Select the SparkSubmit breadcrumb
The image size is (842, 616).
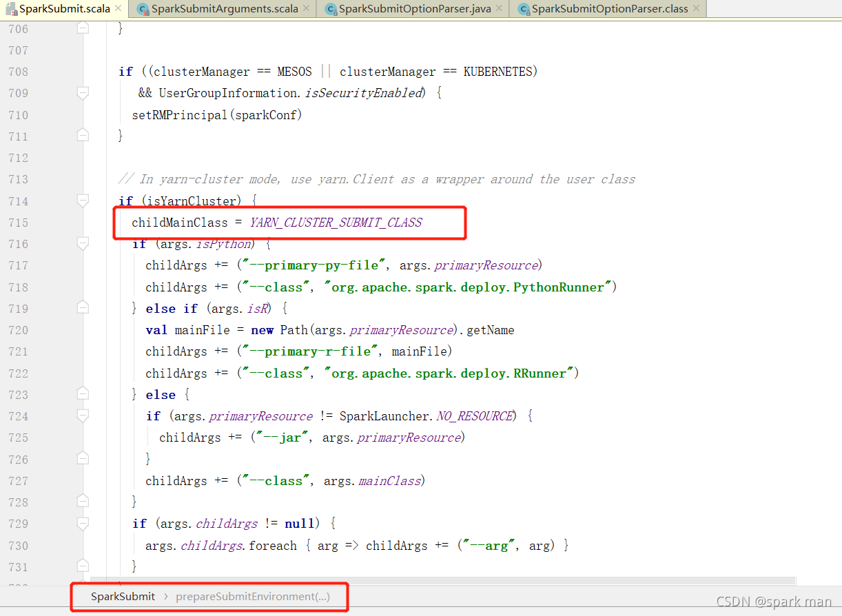tap(123, 597)
